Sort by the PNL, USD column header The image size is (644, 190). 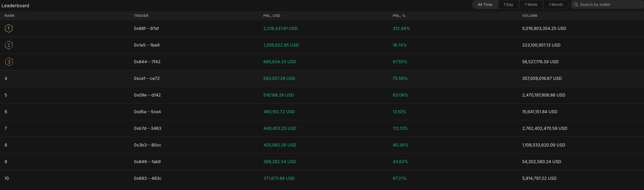(272, 16)
